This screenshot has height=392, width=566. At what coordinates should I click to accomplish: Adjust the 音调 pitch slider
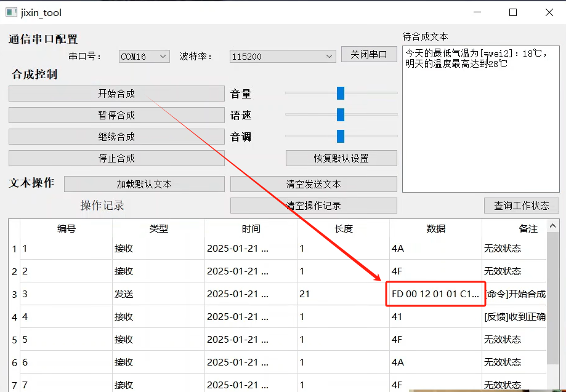pyautogui.click(x=341, y=136)
